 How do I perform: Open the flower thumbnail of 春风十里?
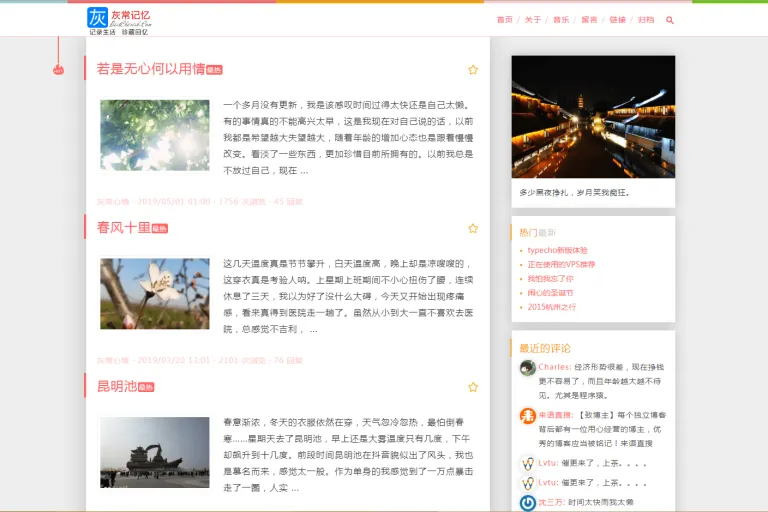click(x=155, y=293)
